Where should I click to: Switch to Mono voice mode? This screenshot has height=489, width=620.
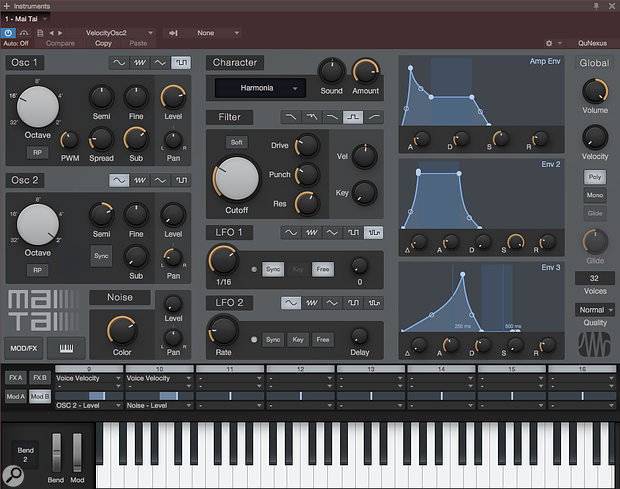[595, 195]
